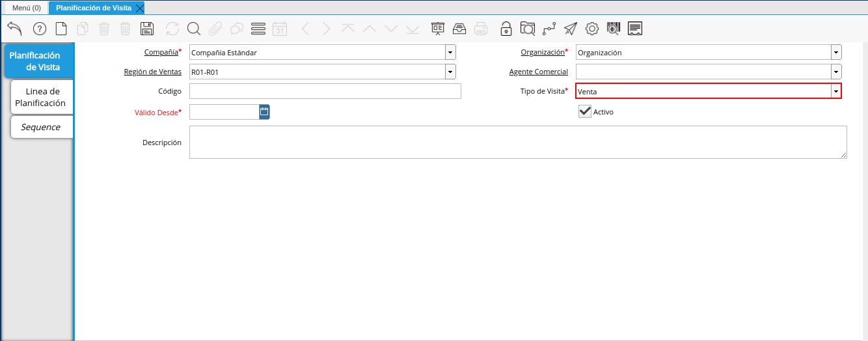The image size is (868, 341).
Task: Go to previous record up chevron
Action: pyautogui.click(x=370, y=29)
